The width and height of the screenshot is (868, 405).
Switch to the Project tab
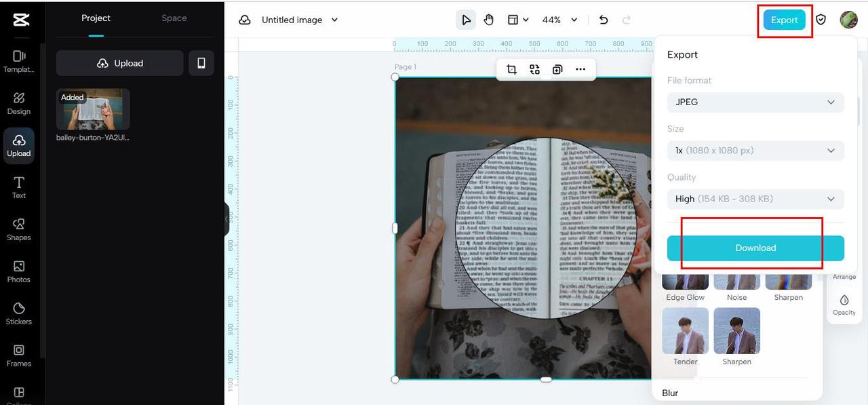(96, 18)
